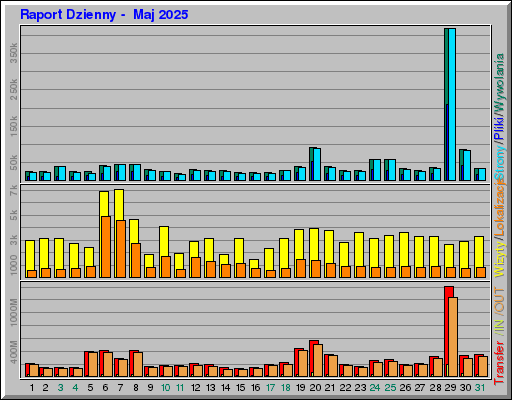Select day label 12 on the axis
Screen dimensions: 512x400
click(x=196, y=388)
